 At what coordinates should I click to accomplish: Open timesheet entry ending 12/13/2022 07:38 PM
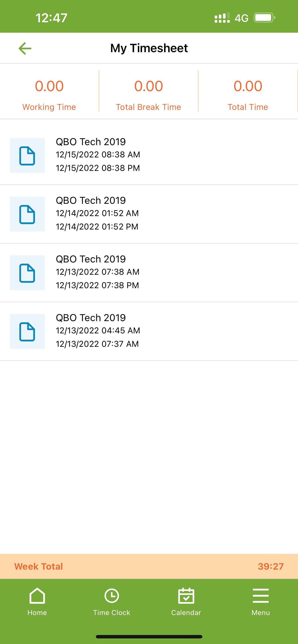[149, 273]
